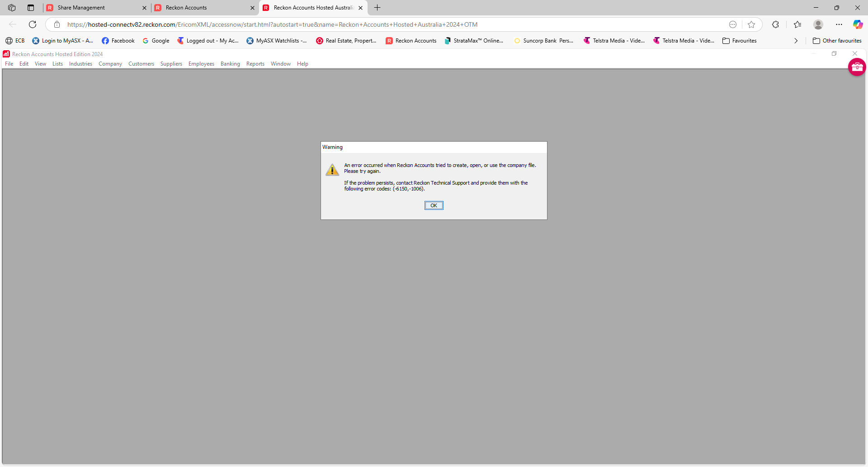Add this page to favourites star
Screen dimensions: 868x467
click(x=751, y=24)
